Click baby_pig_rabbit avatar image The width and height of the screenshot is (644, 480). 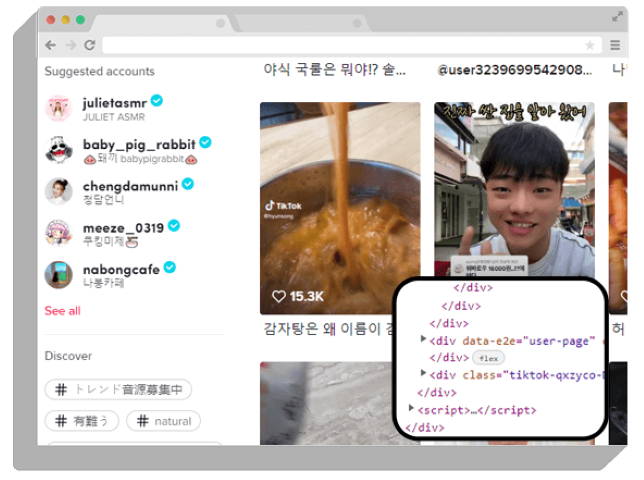tap(58, 150)
